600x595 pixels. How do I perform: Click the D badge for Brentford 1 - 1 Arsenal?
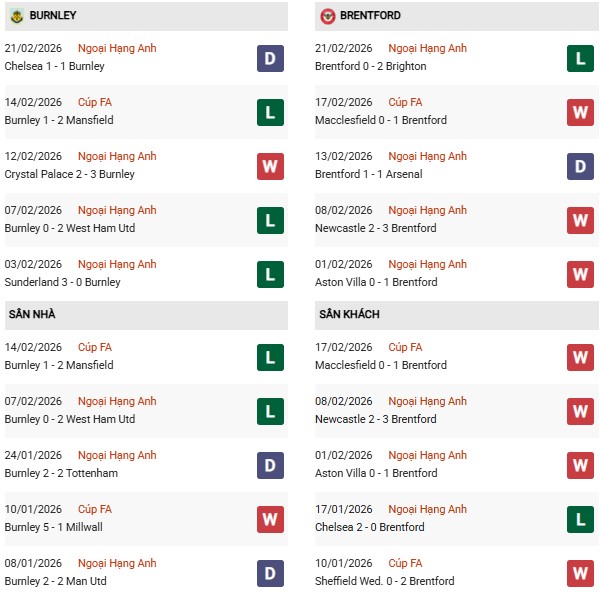click(x=581, y=166)
